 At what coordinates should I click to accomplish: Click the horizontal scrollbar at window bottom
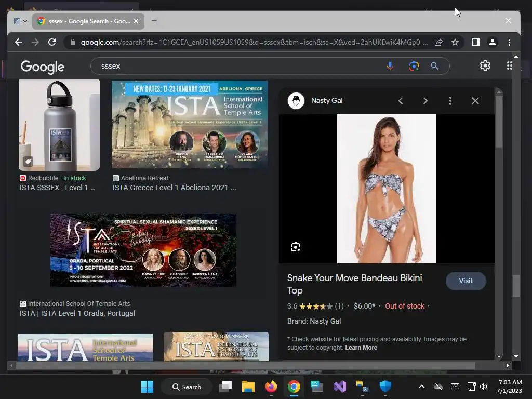click(x=245, y=365)
